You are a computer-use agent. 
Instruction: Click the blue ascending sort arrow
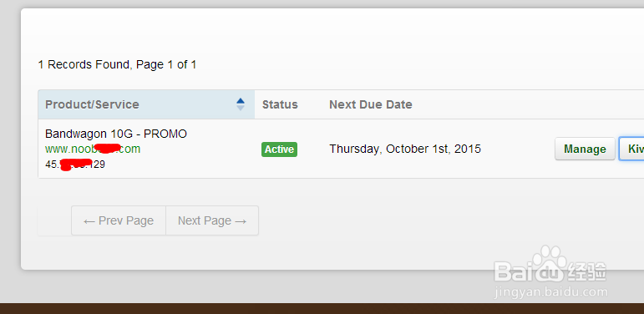[x=241, y=100]
